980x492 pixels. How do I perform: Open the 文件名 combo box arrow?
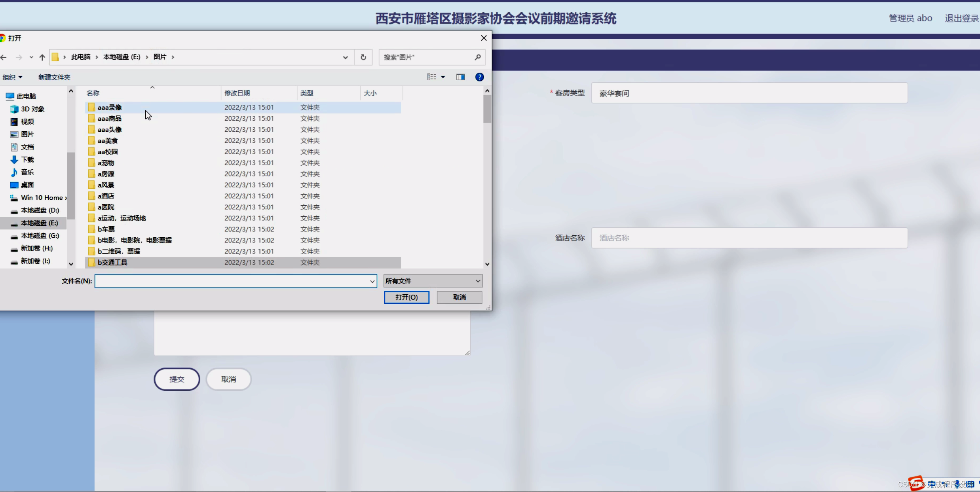coord(371,281)
